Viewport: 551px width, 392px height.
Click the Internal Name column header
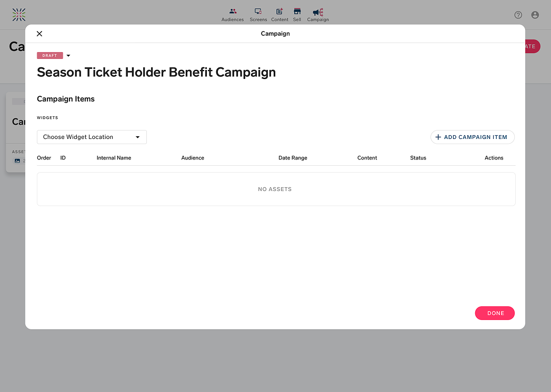pos(114,158)
